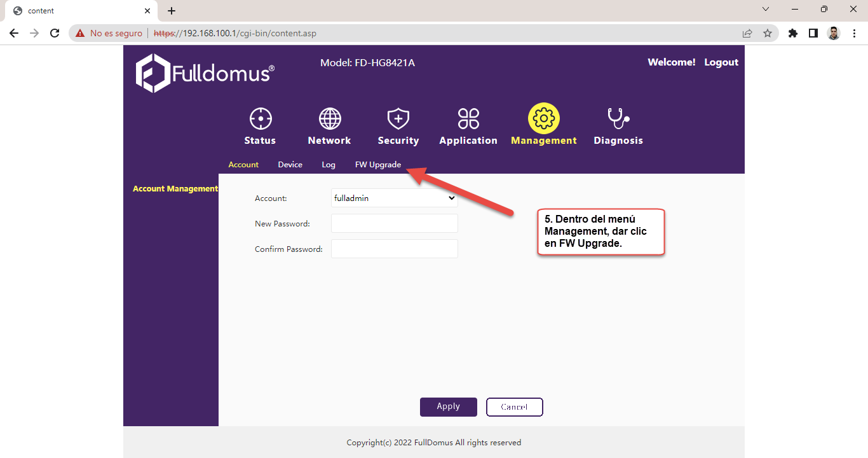Restore down the browser window
Viewport: 868px width, 458px height.
[824, 9]
